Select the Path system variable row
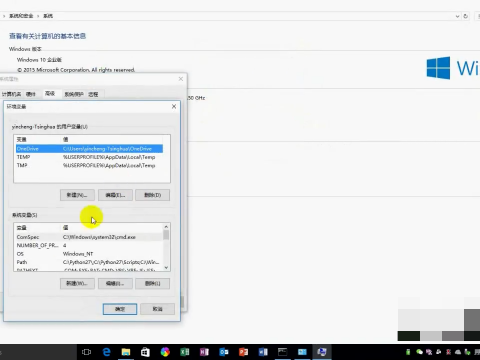The width and height of the screenshot is (480, 360). [x=89, y=262]
